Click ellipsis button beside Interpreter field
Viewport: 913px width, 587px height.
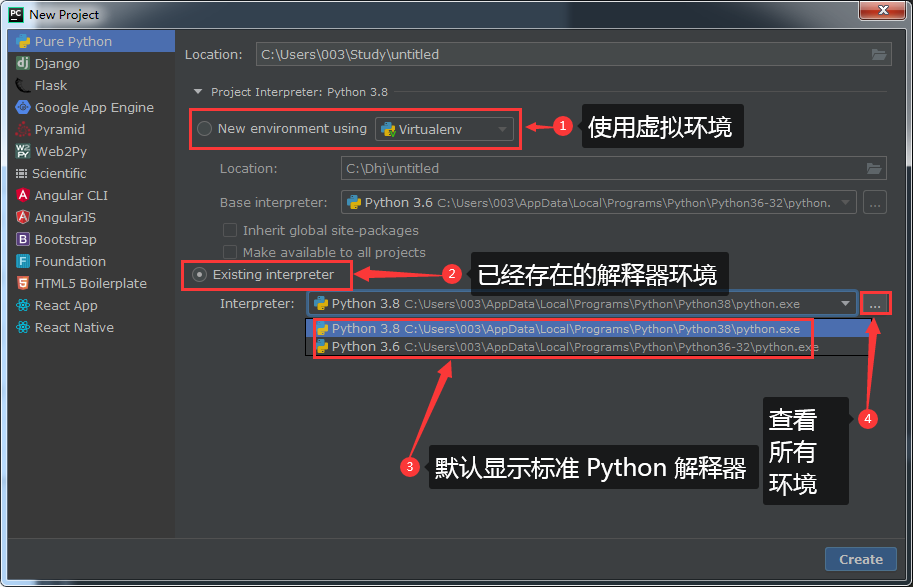[875, 303]
